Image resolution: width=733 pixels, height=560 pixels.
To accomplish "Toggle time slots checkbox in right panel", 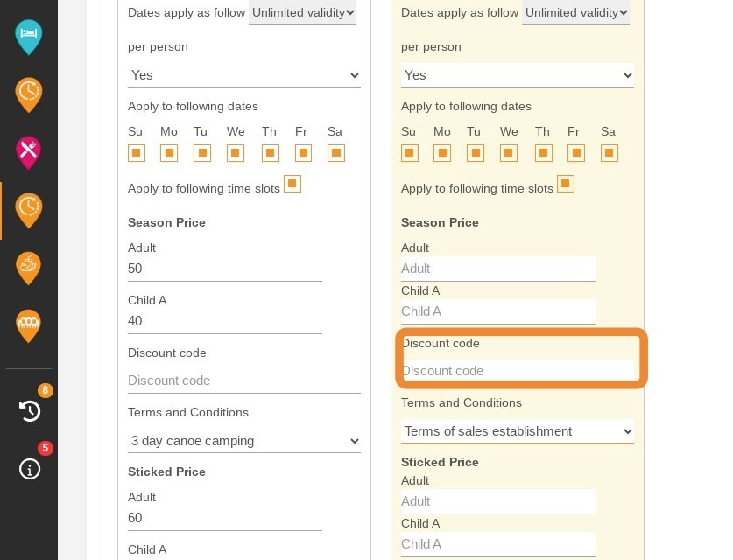I will pyautogui.click(x=565, y=184).
